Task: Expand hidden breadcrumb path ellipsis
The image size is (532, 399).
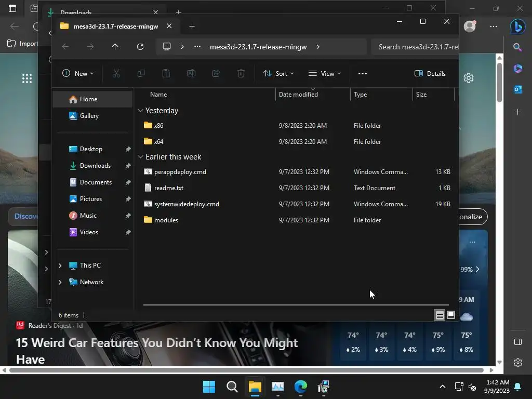Action: [x=197, y=47]
